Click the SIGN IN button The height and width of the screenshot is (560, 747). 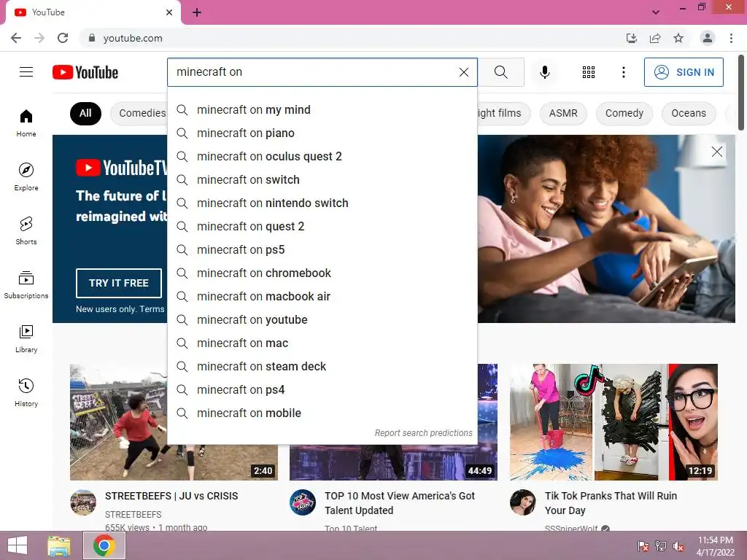tap(684, 72)
